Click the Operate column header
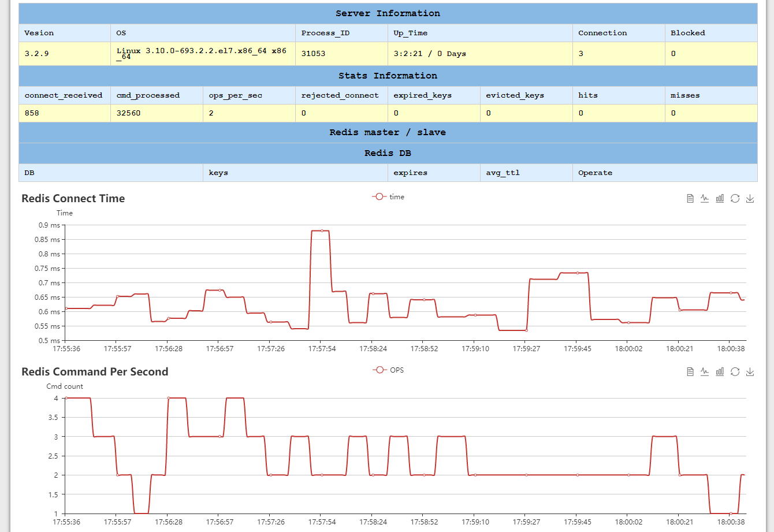This screenshot has width=774, height=532. coord(665,173)
